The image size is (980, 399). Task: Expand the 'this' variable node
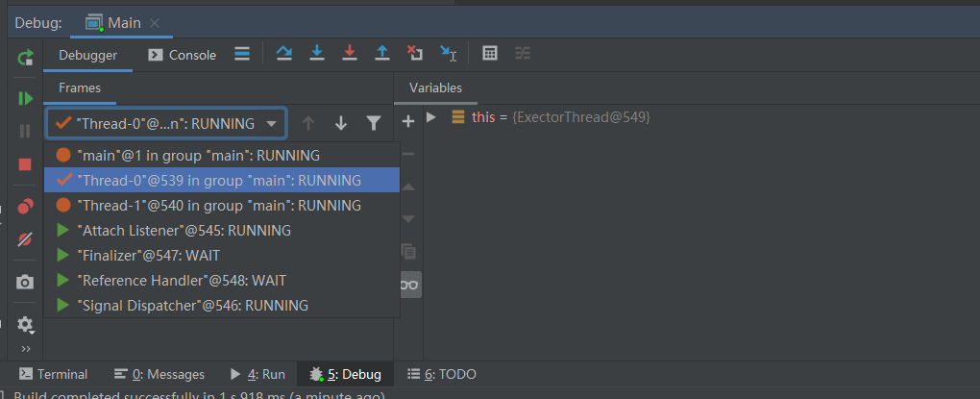point(430,117)
